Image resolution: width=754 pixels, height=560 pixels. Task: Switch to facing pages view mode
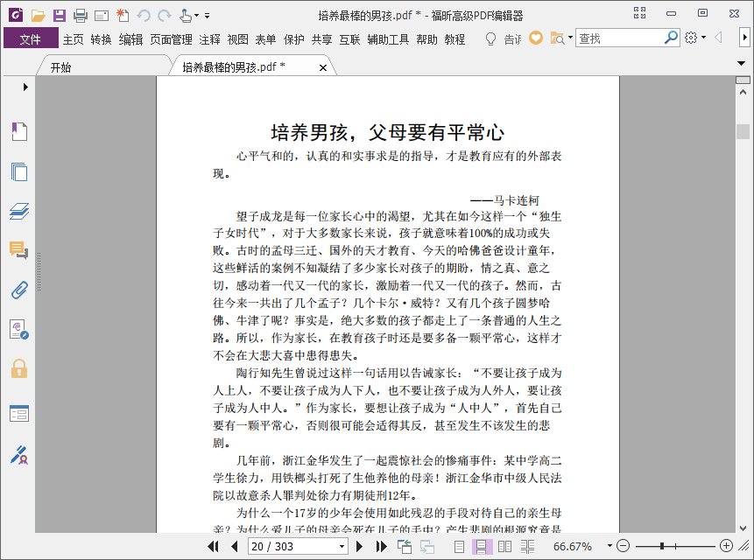504,547
